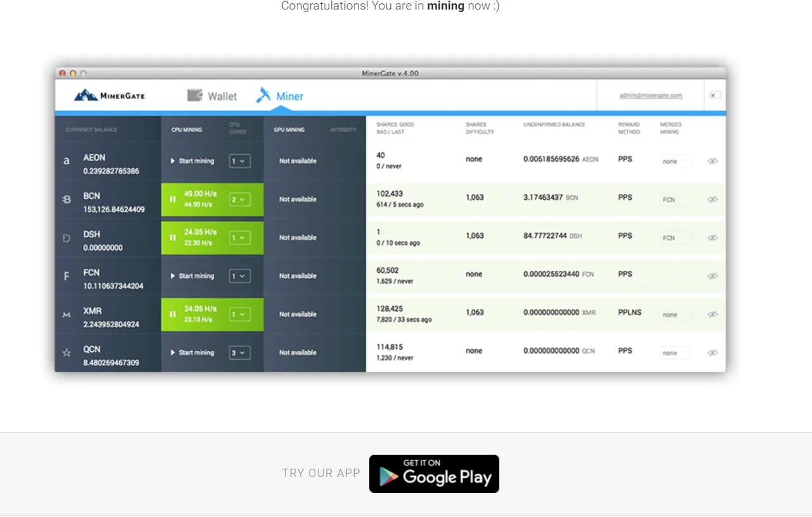Click the settings icon right of the email
The image size is (812, 517).
pyautogui.click(x=715, y=95)
